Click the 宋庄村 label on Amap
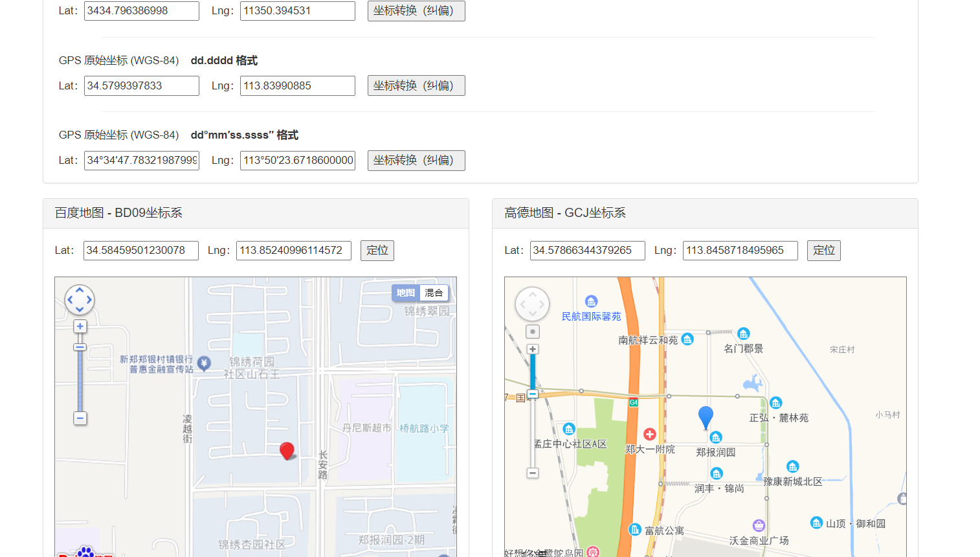The width and height of the screenshot is (980, 557). [842, 349]
